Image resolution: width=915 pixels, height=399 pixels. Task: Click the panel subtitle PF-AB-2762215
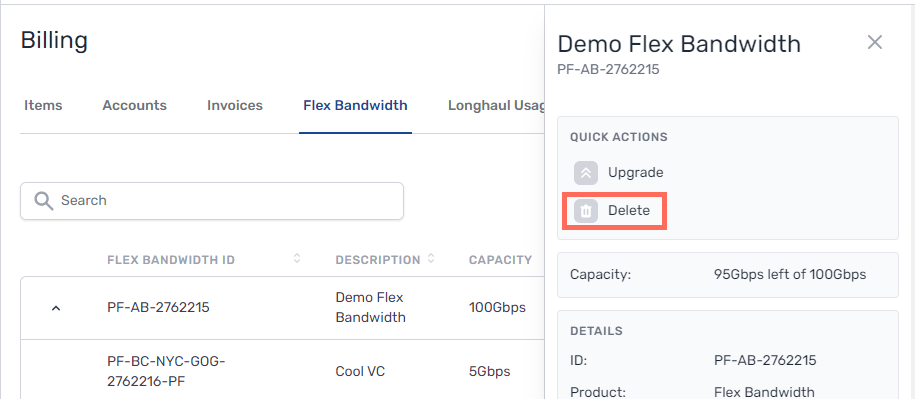[x=608, y=70]
